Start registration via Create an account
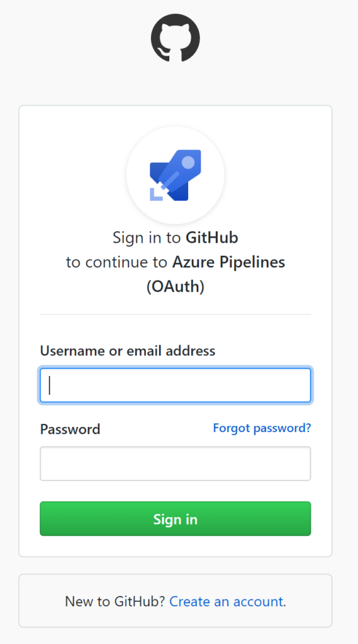 pyautogui.click(x=226, y=601)
